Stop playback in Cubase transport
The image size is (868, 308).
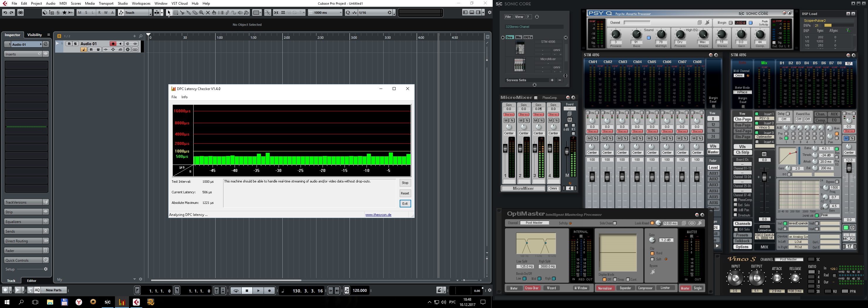247,290
